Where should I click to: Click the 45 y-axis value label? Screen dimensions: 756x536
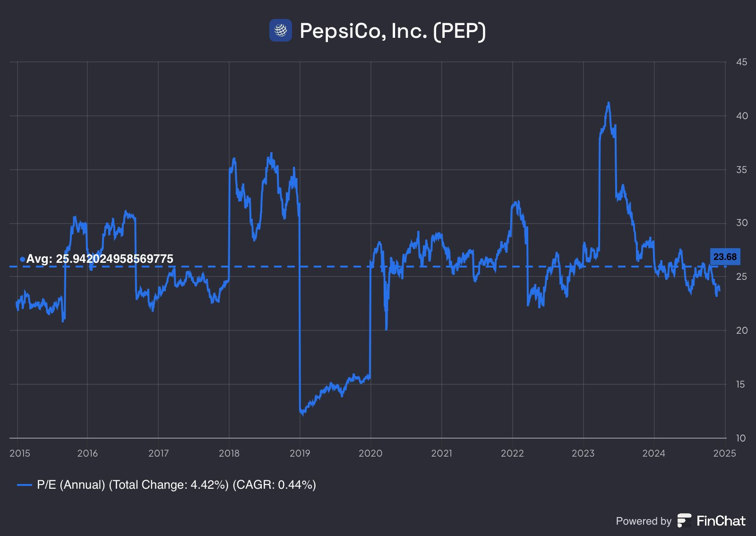point(741,62)
